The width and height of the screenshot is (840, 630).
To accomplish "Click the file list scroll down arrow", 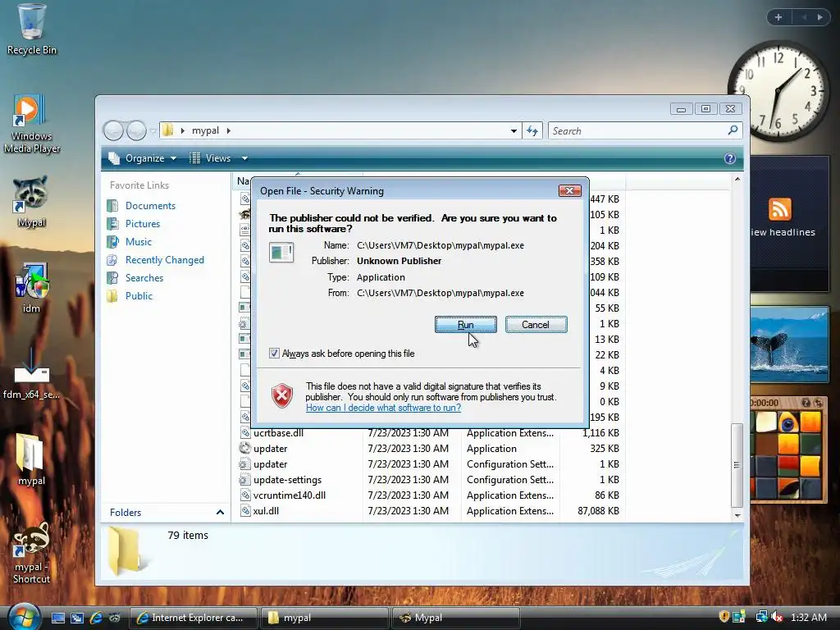I will [737, 515].
